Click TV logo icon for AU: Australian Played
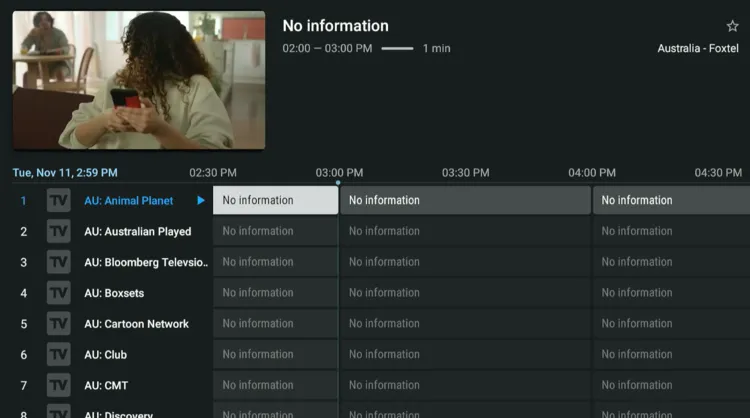This screenshot has width=750, height=418. point(58,231)
